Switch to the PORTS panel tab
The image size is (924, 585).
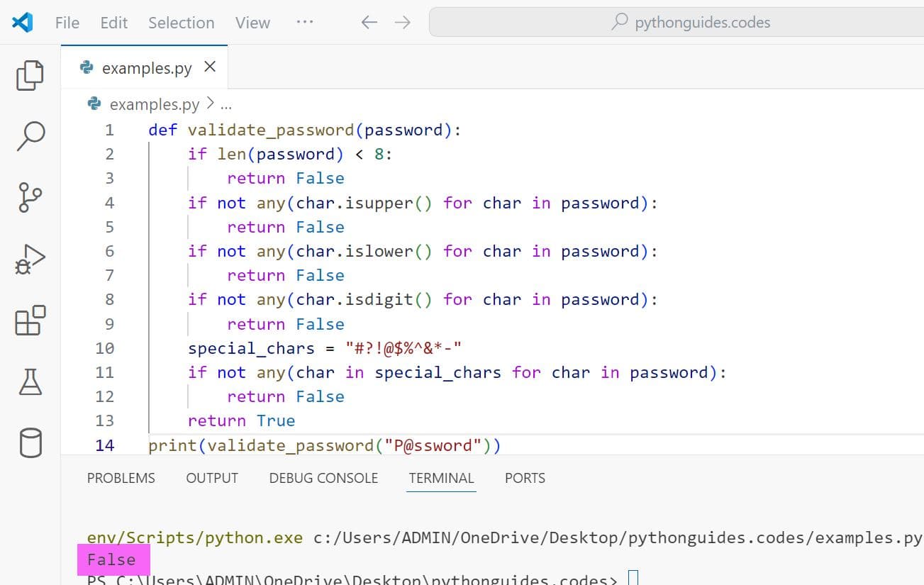point(525,478)
